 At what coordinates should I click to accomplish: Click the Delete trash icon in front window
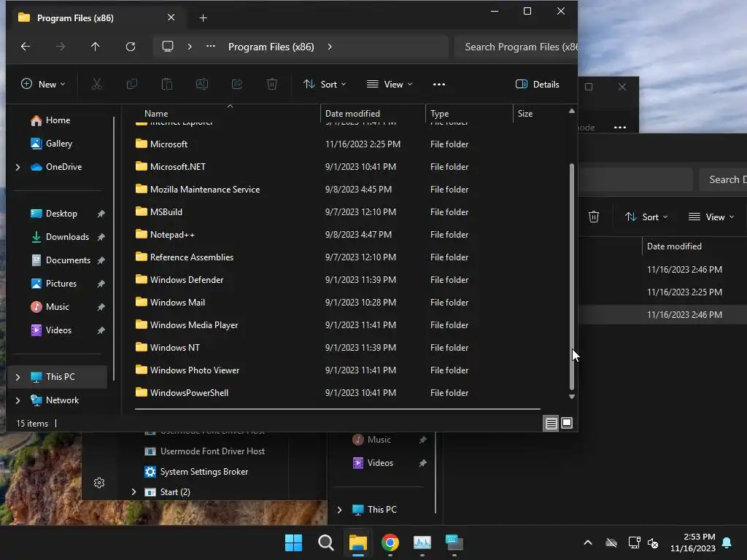(272, 85)
